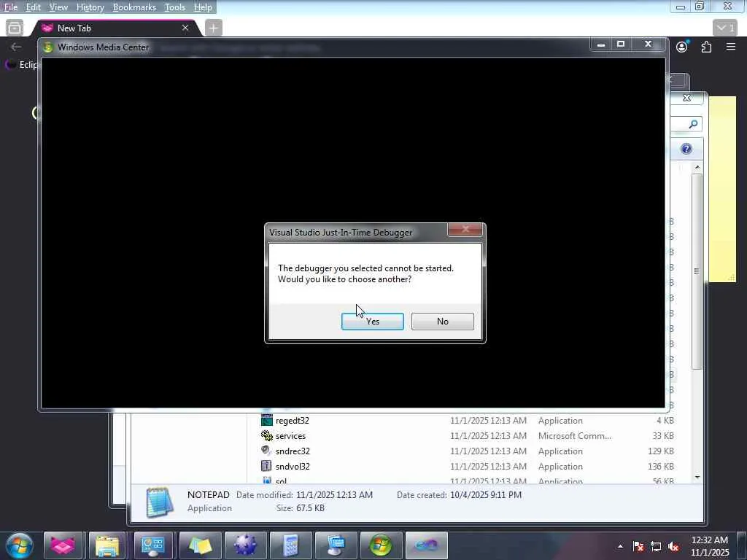
Task: Click the Explorer scrollbar down arrow
Action: tap(697, 477)
